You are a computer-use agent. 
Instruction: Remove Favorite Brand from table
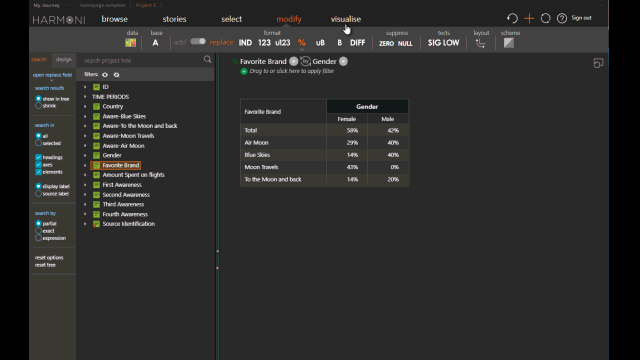[293, 62]
